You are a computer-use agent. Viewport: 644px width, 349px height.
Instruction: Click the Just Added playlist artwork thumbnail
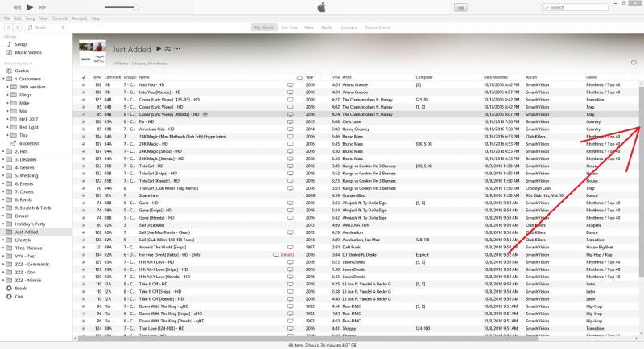[x=93, y=52]
